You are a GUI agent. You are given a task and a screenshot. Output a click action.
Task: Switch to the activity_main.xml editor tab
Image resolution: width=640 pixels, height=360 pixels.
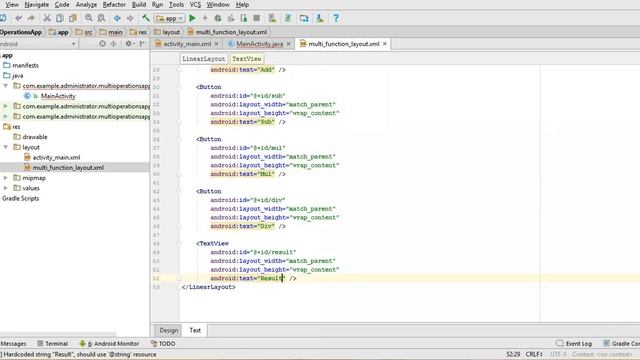tap(187, 44)
